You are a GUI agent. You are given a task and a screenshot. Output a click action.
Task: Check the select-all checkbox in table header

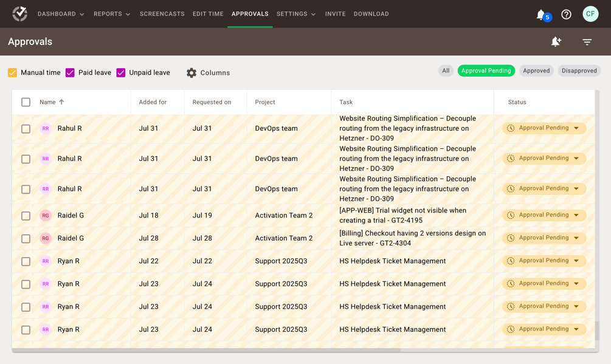click(26, 102)
